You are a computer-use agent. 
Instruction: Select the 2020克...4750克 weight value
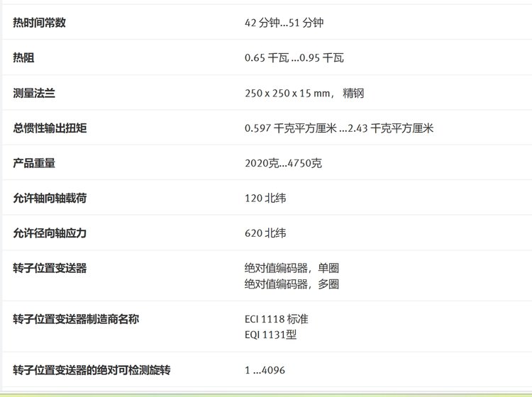[x=283, y=164]
